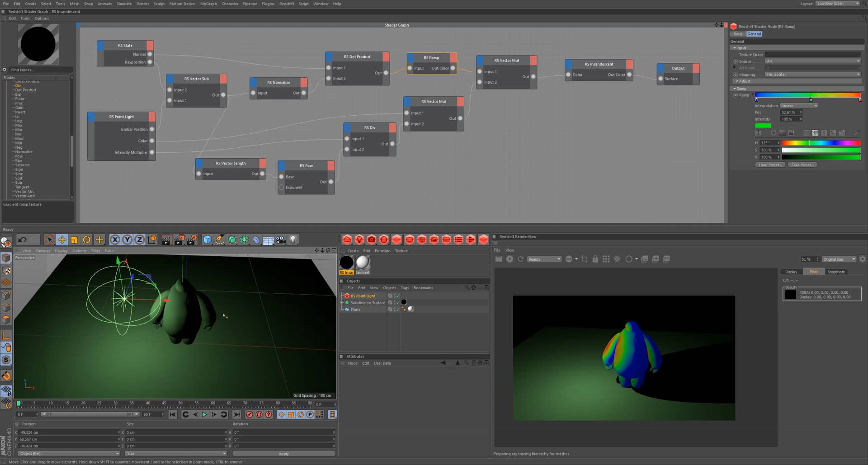Switch color chooser to HSV mode
The width and height of the screenshot is (868, 465).
tap(815, 133)
